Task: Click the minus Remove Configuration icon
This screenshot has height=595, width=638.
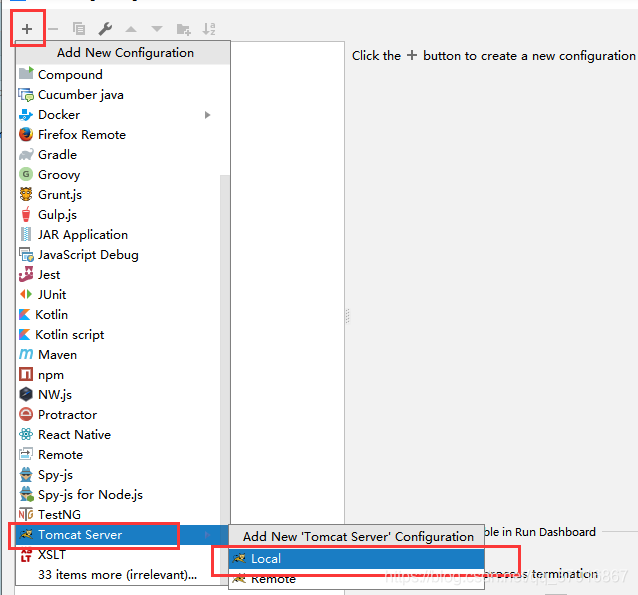Action: 53,29
